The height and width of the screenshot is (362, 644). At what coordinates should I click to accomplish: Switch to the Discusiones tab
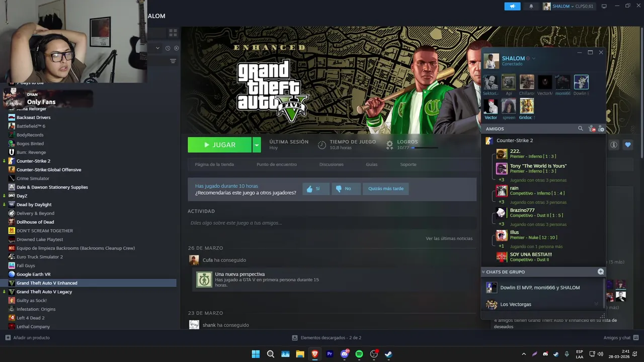point(332,164)
